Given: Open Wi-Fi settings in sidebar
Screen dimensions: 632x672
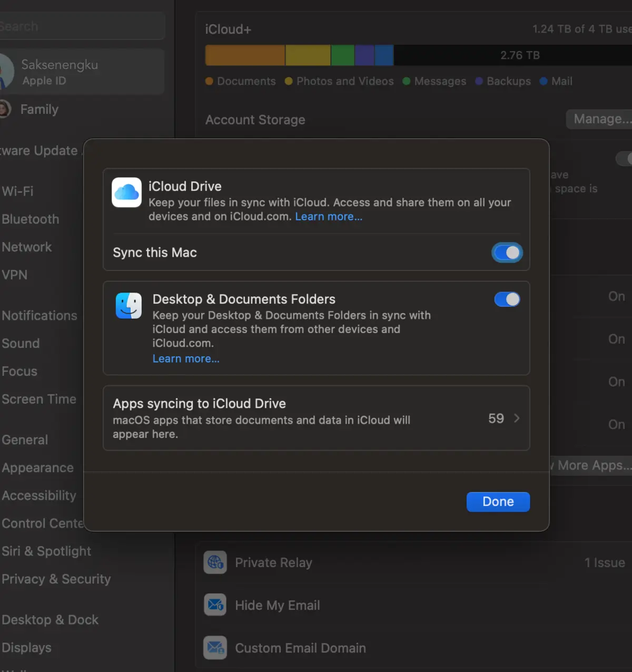Looking at the screenshot, I should [18, 191].
